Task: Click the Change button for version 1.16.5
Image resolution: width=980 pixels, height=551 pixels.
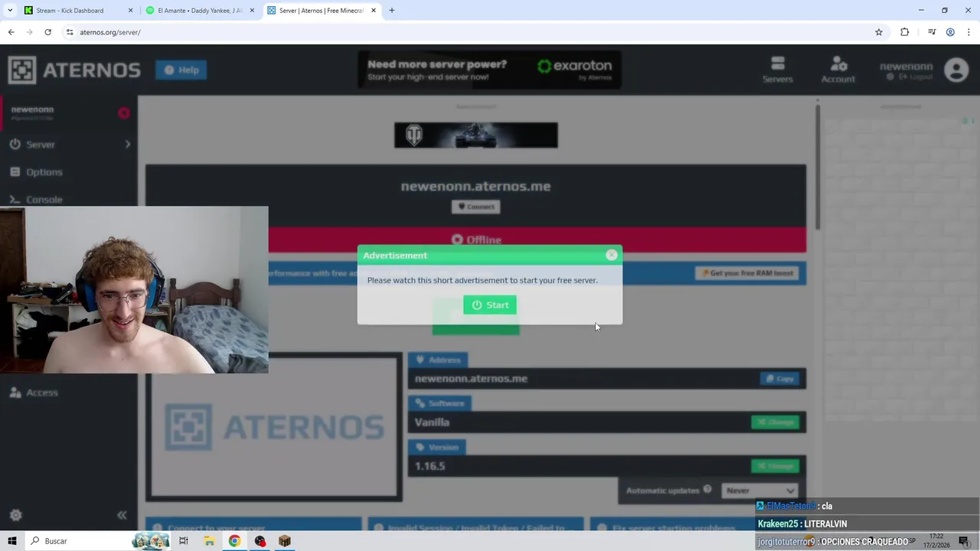Action: coord(775,466)
